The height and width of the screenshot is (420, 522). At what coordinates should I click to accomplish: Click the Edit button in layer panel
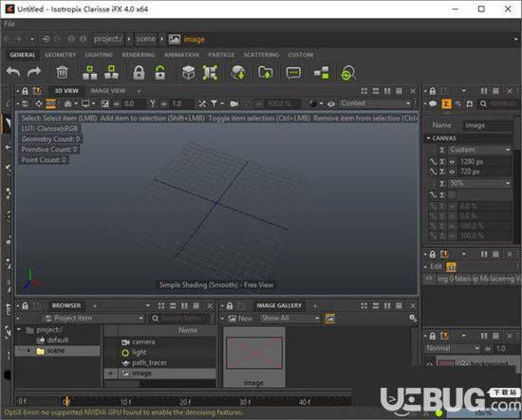[436, 266]
